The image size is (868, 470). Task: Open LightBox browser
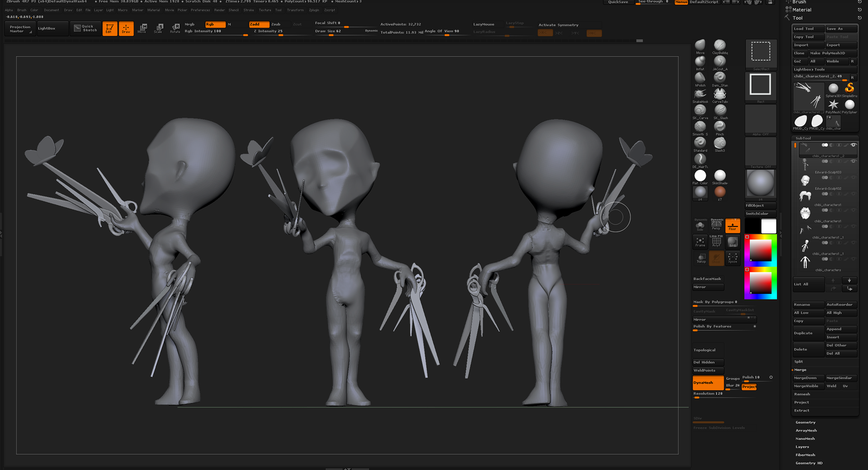52,28
